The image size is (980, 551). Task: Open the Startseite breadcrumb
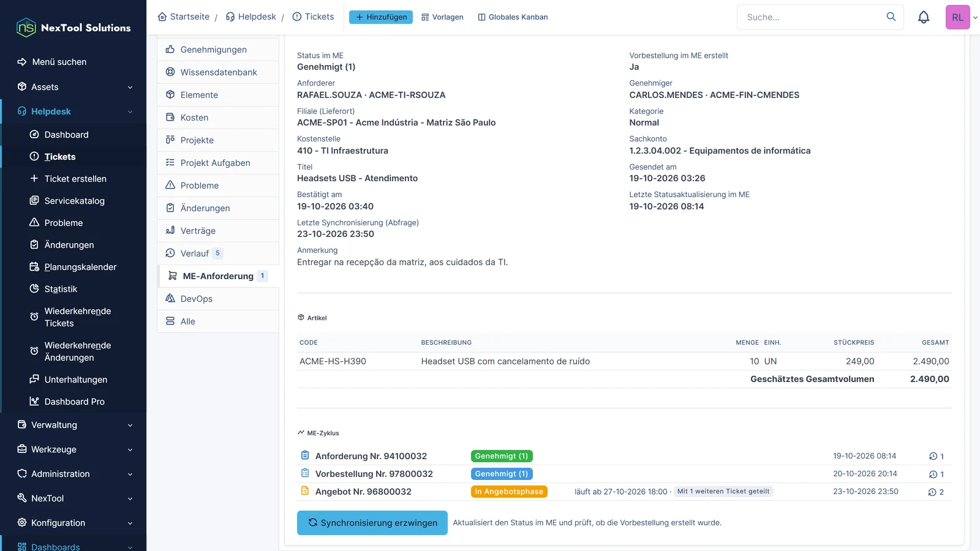(184, 17)
